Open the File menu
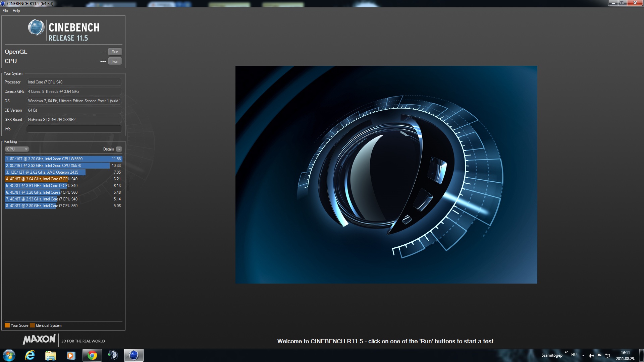This screenshot has height=362, width=644. click(5, 11)
